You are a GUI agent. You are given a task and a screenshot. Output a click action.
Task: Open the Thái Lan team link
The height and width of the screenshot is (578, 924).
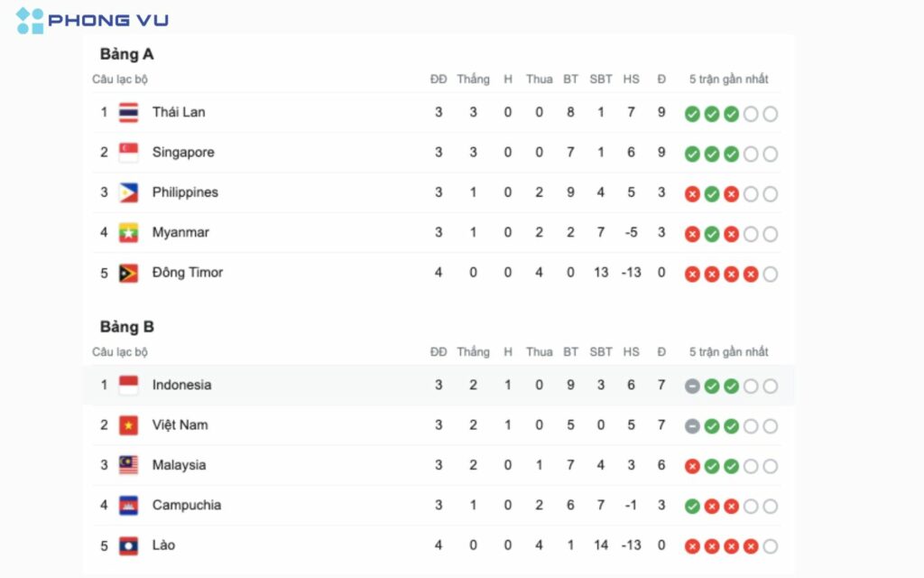tap(179, 112)
